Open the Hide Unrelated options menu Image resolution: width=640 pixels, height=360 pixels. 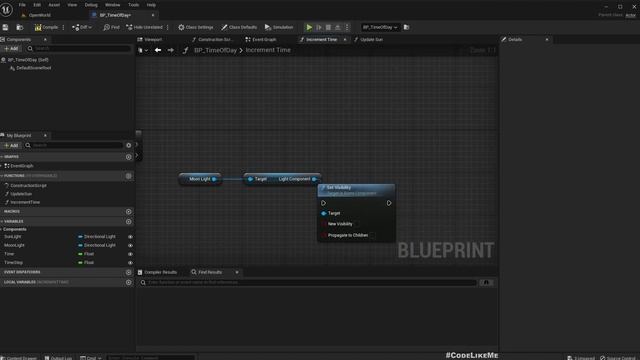pyautogui.click(x=168, y=27)
